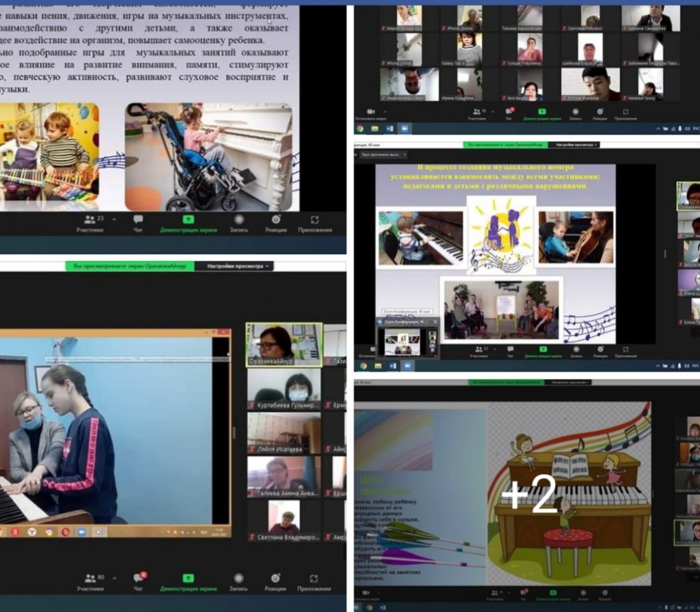Click Share Screen in the 23-participant Zoom window

(189, 223)
